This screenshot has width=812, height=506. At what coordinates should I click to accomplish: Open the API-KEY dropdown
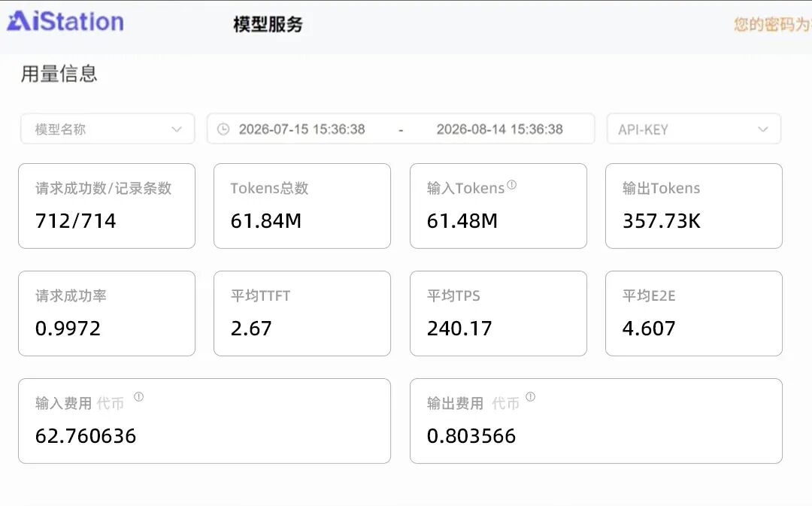coord(693,129)
